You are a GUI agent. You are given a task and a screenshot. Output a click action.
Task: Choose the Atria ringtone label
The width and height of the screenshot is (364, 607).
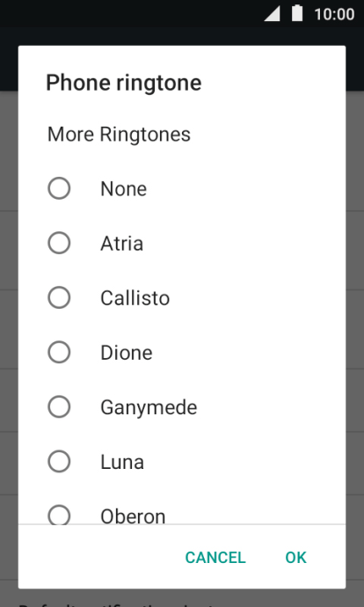click(x=122, y=244)
